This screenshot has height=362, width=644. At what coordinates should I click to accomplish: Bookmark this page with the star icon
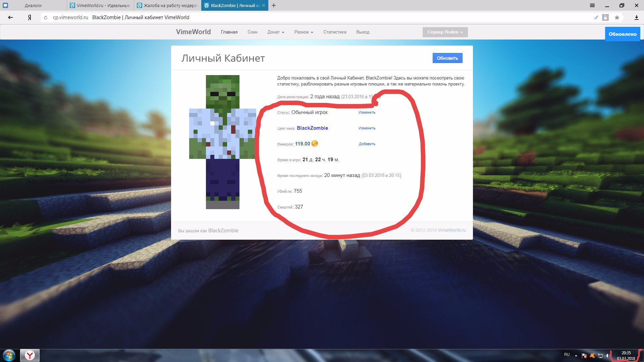pos(617,17)
